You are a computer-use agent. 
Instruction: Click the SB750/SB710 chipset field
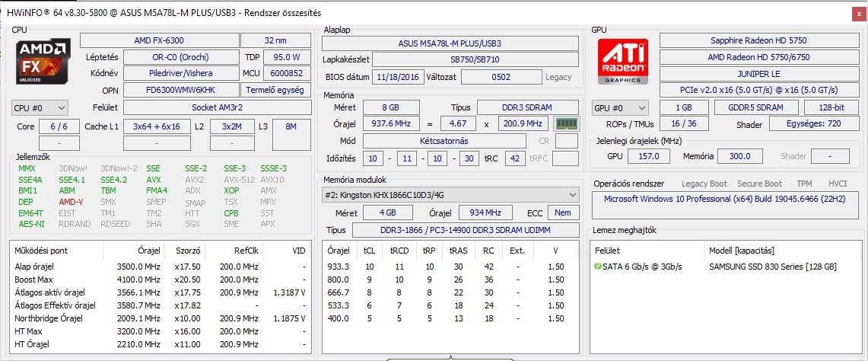[x=475, y=60]
